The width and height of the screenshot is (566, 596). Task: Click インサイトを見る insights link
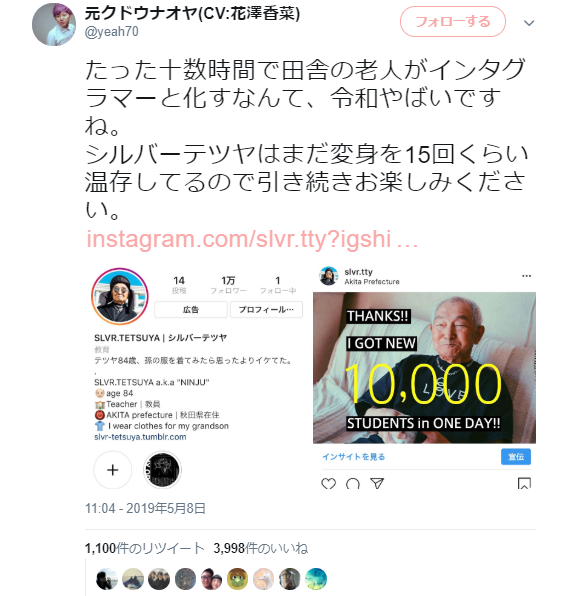click(x=354, y=457)
